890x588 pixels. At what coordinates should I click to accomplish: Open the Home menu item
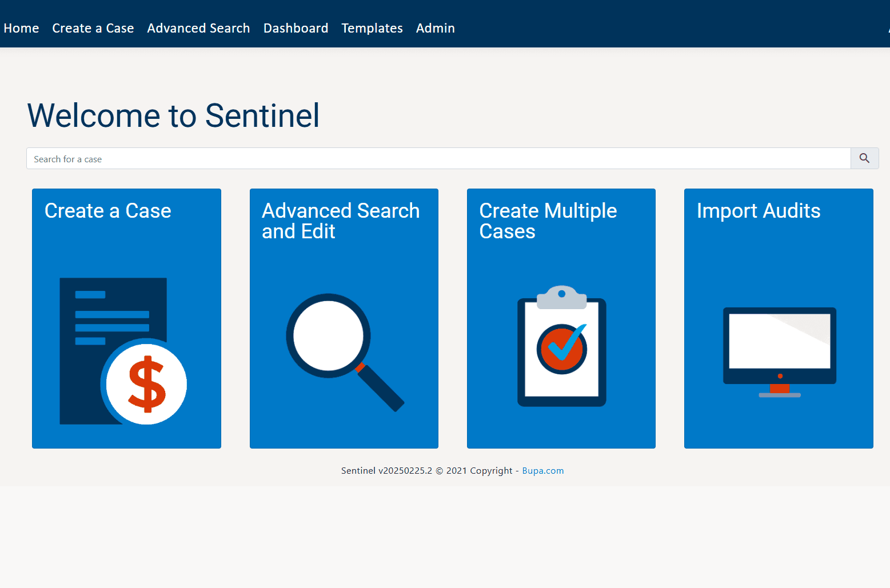(x=21, y=28)
